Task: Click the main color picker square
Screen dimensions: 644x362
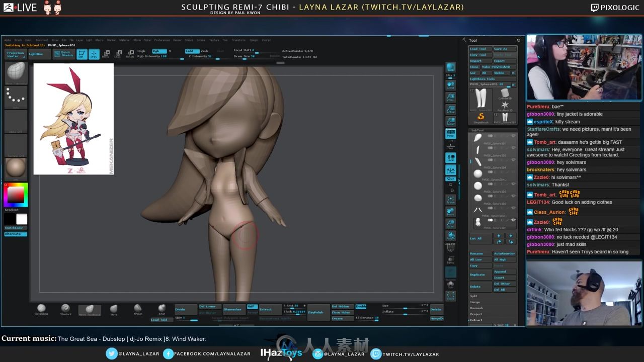Action: [16, 195]
